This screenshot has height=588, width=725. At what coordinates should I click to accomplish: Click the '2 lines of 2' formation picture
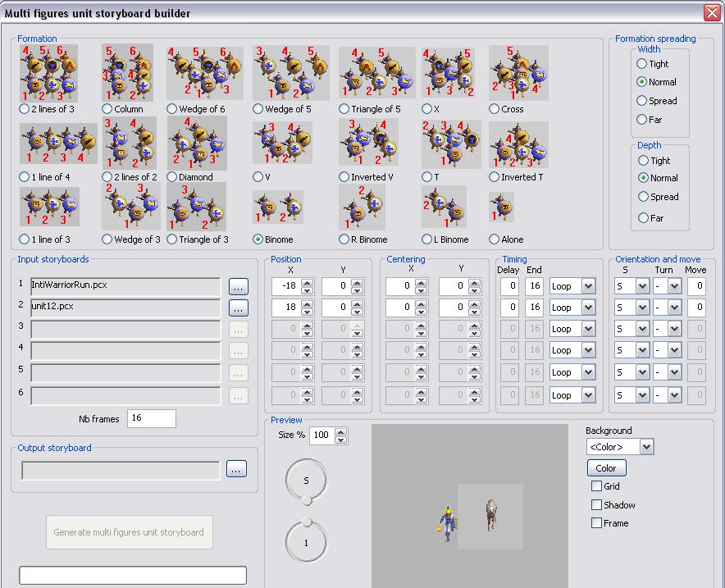[130, 143]
